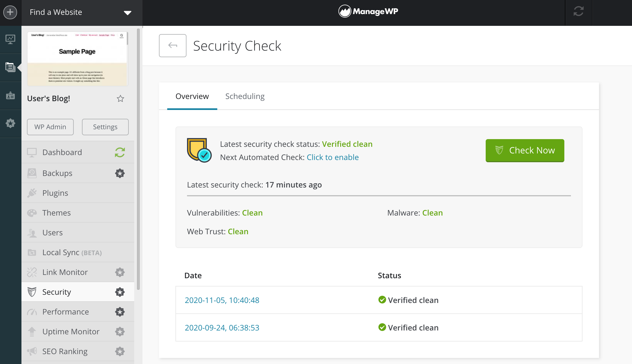Click the briefcase icon in left rail

click(x=10, y=95)
